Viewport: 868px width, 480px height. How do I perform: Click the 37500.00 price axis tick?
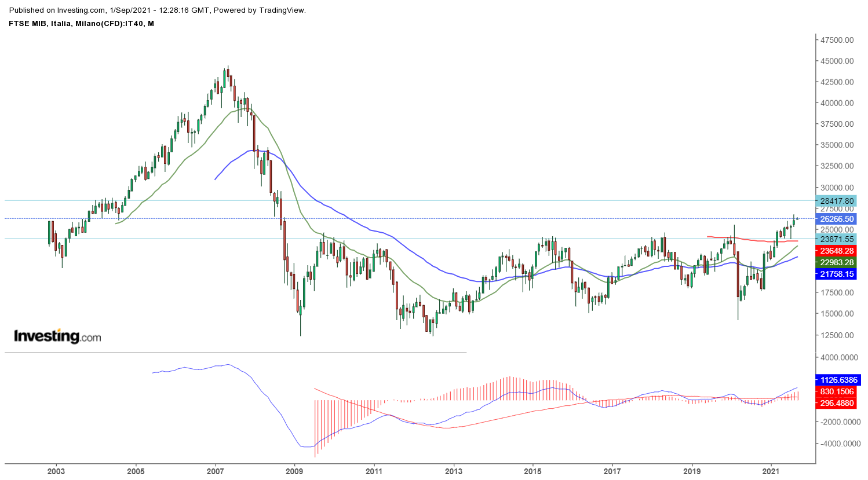(x=837, y=124)
